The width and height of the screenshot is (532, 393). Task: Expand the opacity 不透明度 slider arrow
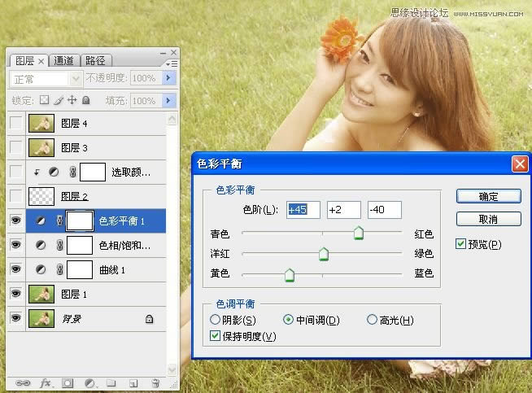pyautogui.click(x=169, y=79)
